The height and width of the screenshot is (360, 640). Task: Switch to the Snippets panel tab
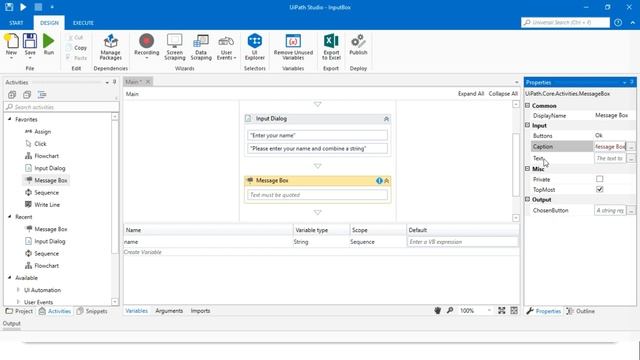tap(92, 311)
